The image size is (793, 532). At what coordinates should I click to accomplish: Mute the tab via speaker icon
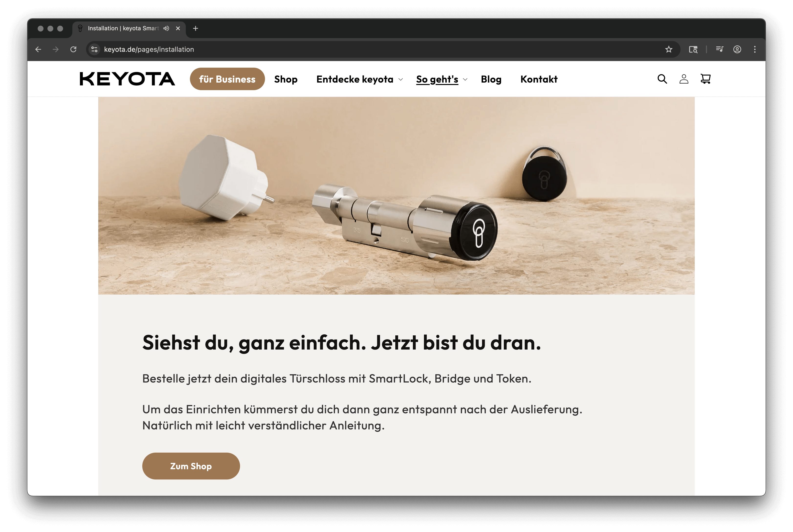click(166, 29)
